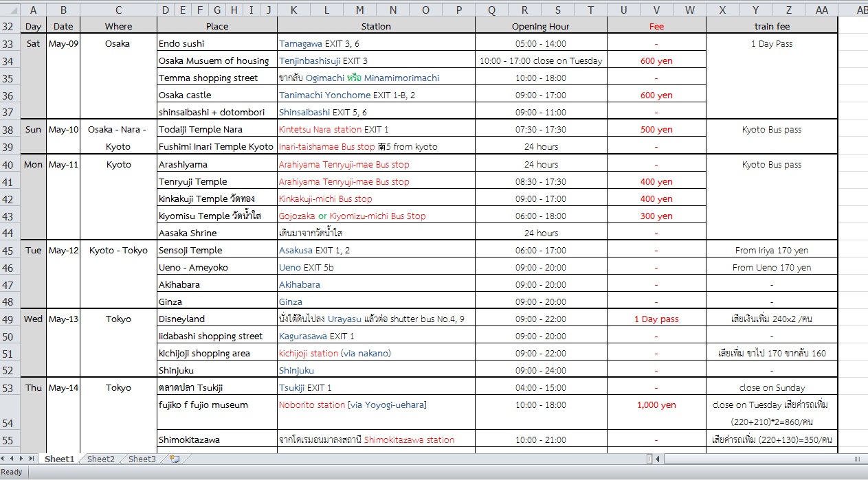Click the '1,000 yen' fee cell
The width and height of the screenshot is (868, 480).
(x=656, y=413)
